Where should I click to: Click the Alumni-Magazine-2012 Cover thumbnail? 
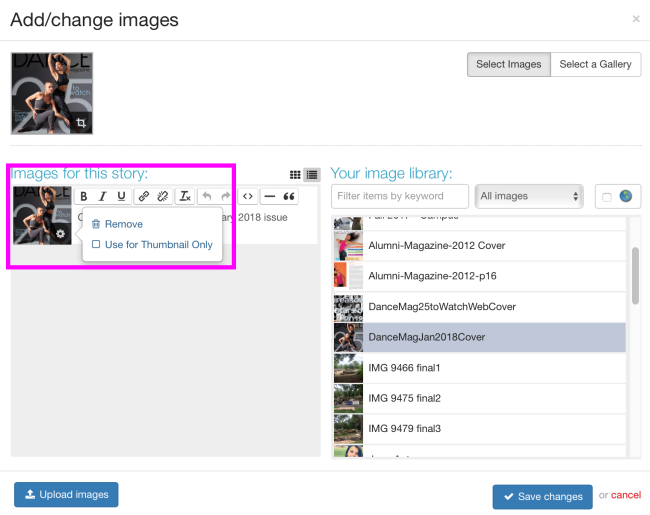click(348, 245)
